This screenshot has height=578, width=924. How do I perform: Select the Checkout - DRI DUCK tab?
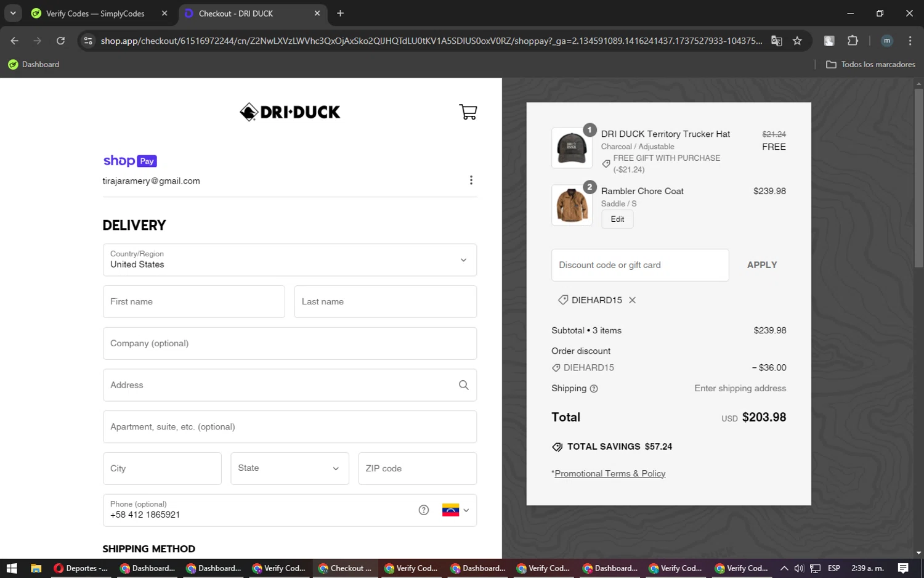tap(253, 13)
